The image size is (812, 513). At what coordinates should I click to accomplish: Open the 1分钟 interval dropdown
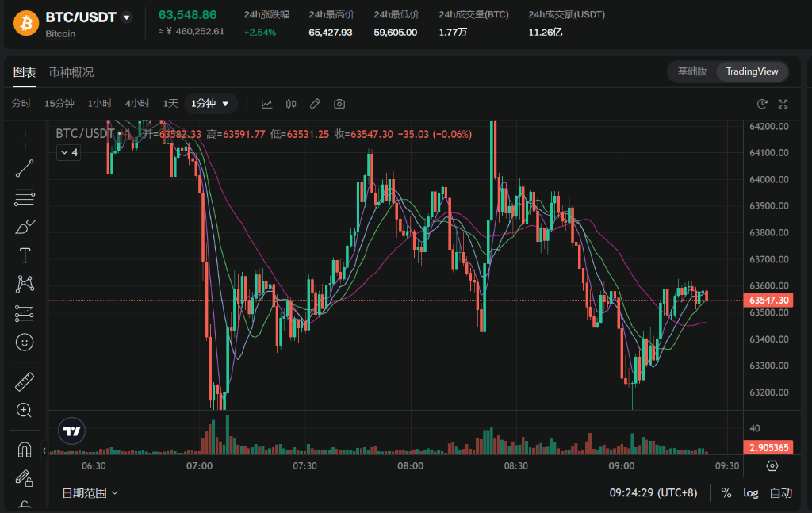(211, 104)
